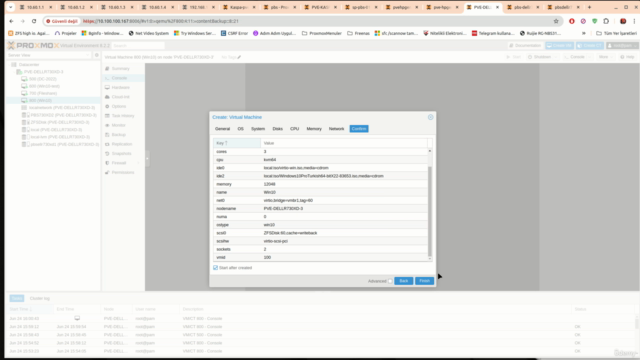Bookmark page with the star icon

(556, 21)
